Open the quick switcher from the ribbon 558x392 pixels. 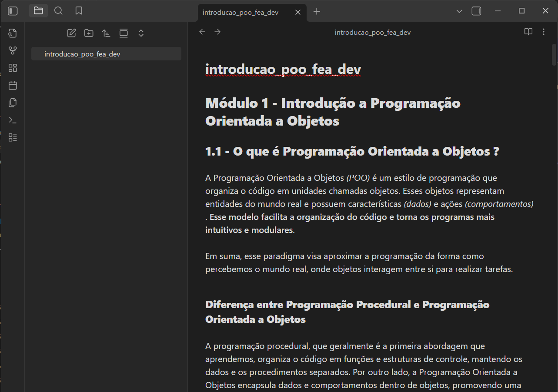click(x=13, y=33)
